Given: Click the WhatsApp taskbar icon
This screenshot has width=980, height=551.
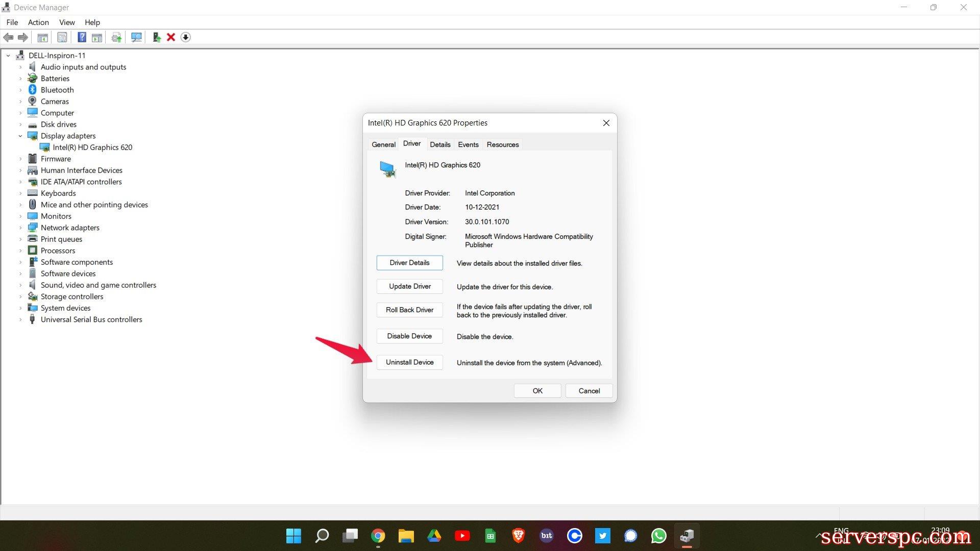Looking at the screenshot, I should pos(658,536).
